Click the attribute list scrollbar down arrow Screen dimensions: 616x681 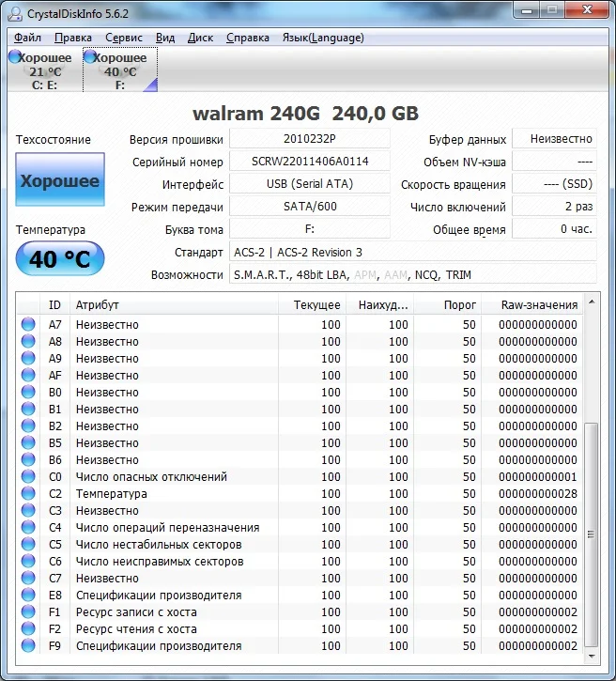point(592,657)
